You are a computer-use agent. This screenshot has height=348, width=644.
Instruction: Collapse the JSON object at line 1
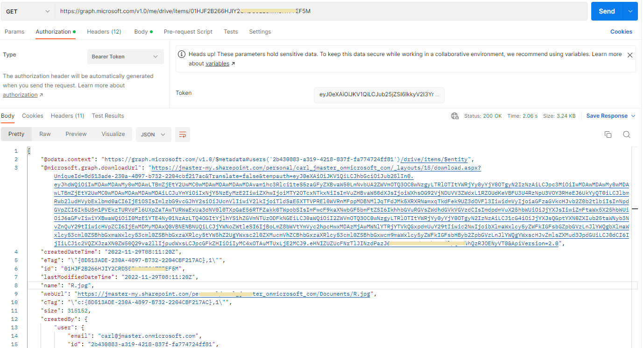28,150
